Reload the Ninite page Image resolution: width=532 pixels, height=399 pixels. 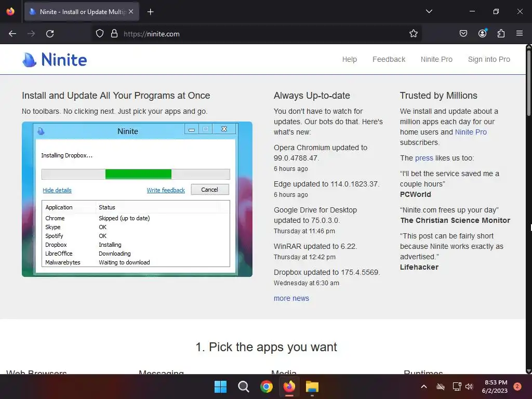tap(50, 34)
